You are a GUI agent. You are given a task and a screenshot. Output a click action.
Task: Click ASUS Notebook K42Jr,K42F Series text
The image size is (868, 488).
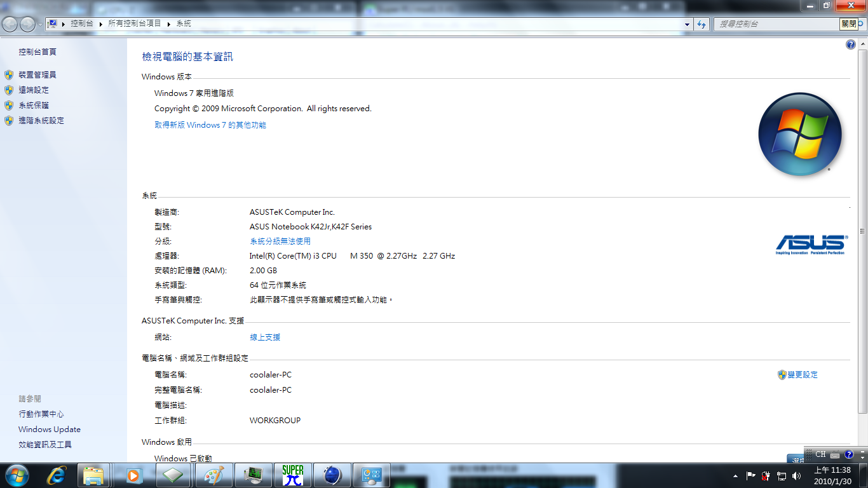(x=311, y=227)
